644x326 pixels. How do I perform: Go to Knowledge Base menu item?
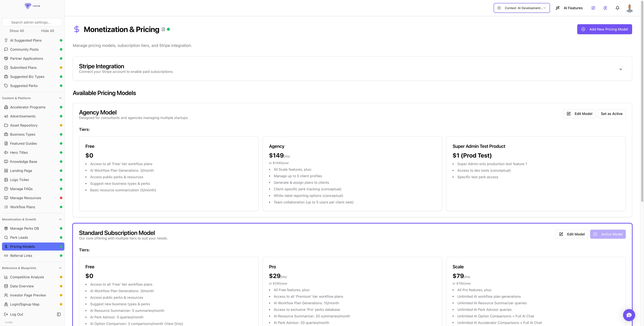(23, 162)
